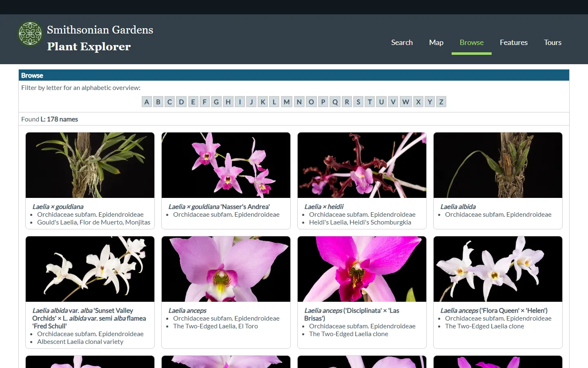
Task: Open the plain Laelia anceps flower photo
Action: coord(226,269)
